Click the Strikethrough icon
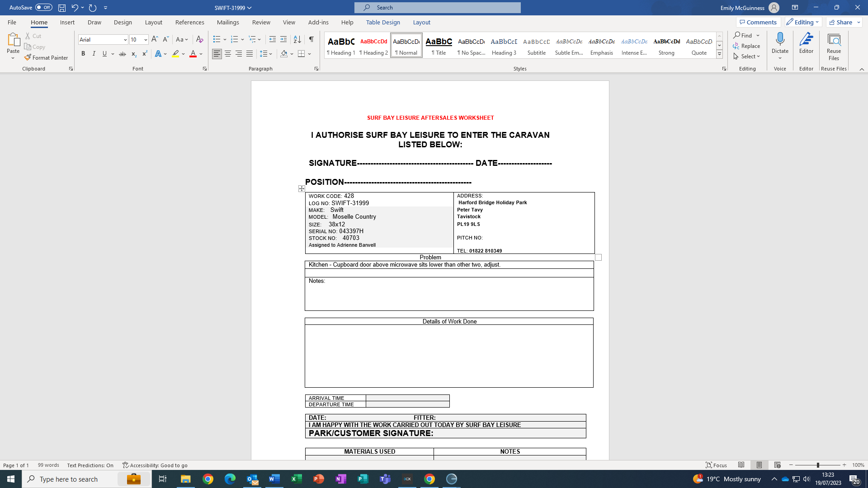Screen dimensions: 868x488 point(122,54)
